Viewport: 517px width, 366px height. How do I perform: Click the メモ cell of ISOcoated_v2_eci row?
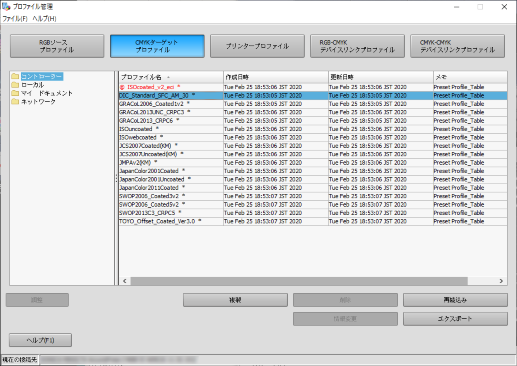[470, 87]
